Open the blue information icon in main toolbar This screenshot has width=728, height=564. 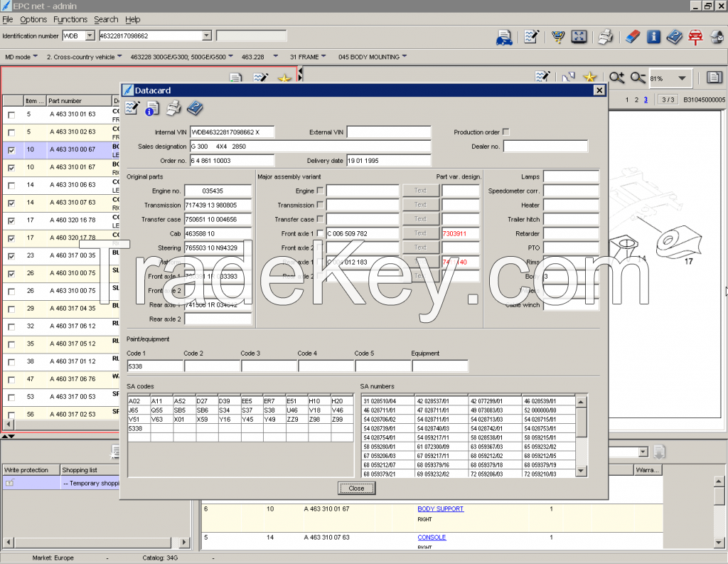[x=654, y=37]
